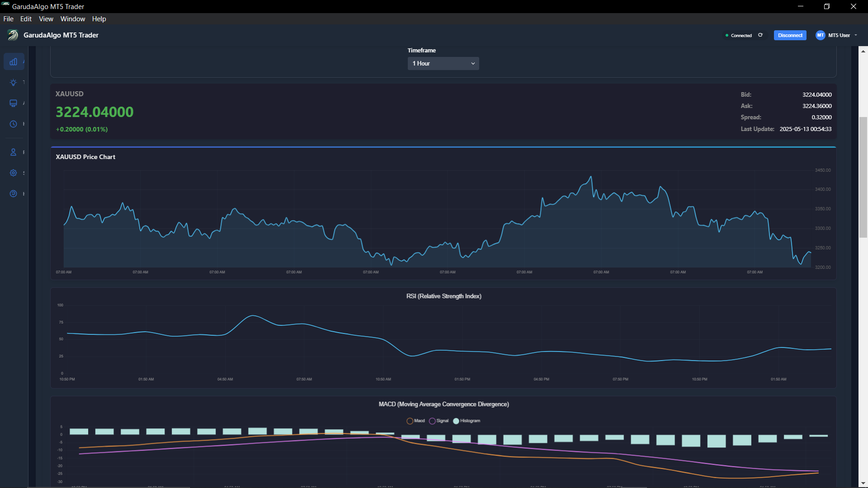Click the lightbulb sidebar icon
Viewport: 868px width, 488px height.
pos(14,83)
